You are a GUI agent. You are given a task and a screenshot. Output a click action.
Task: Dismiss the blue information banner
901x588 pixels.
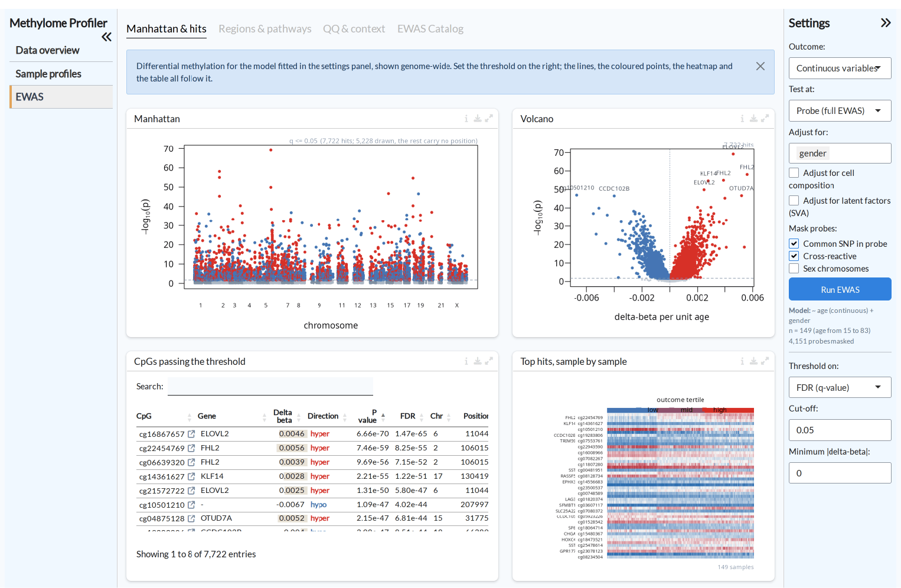tap(760, 66)
